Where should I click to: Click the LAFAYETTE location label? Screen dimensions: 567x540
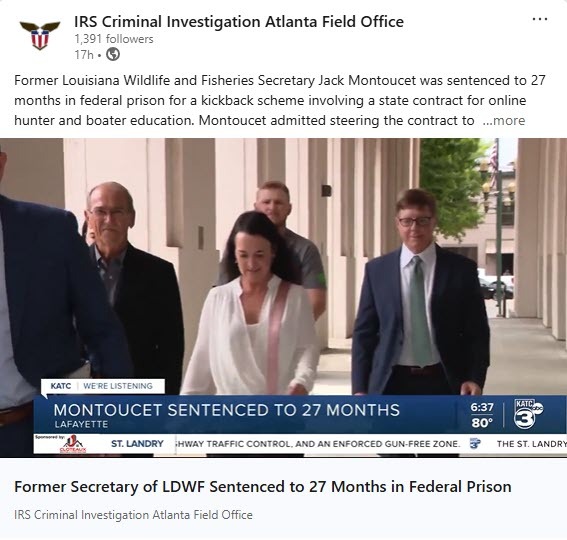click(81, 424)
